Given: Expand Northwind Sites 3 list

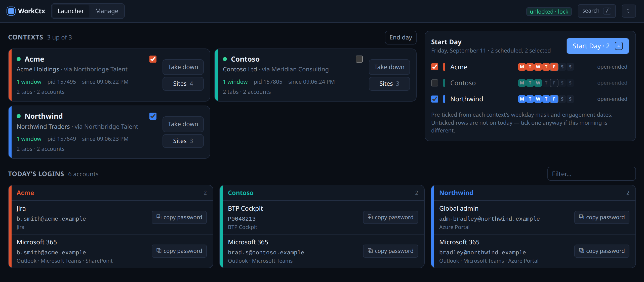Looking at the screenshot, I should (x=183, y=141).
